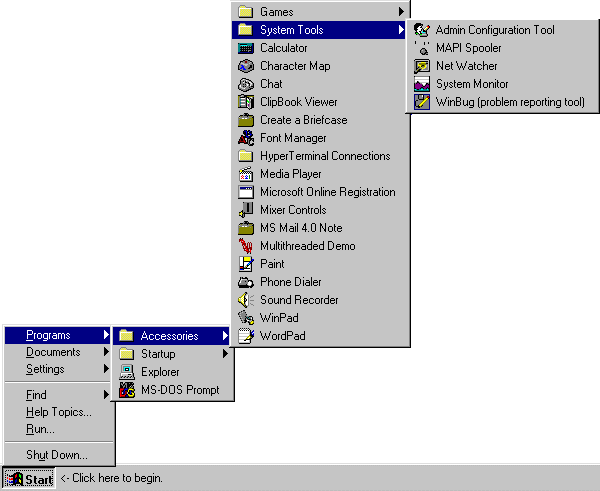Expand the Documents submenu arrow

[106, 352]
